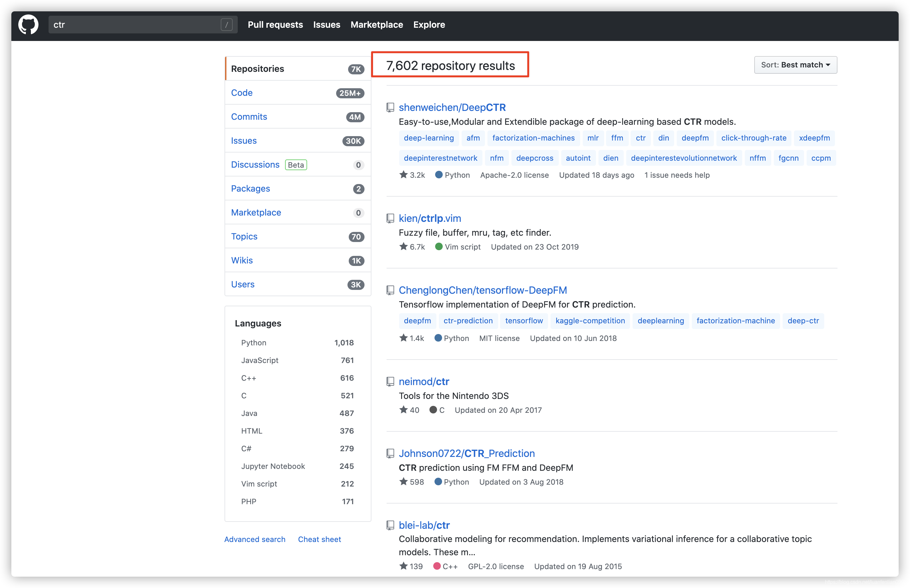Open Issues in the top navigation bar
Viewport: 910px width, 588px height.
(x=327, y=25)
